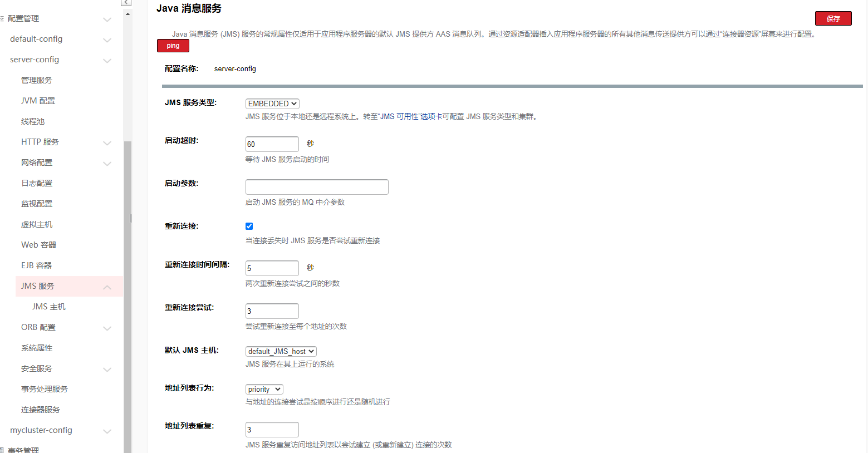Click the sidebar scrollbar up arrow
This screenshot has width=868, height=453.
coord(127,14)
